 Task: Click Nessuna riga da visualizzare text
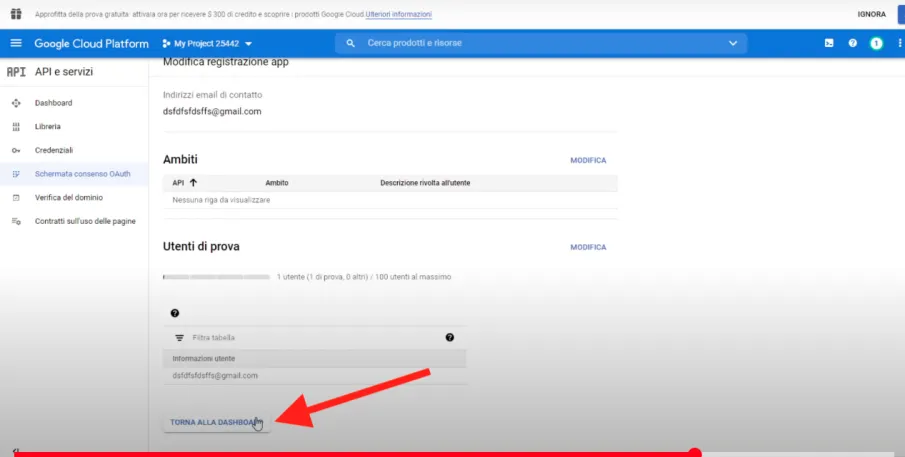(x=221, y=200)
